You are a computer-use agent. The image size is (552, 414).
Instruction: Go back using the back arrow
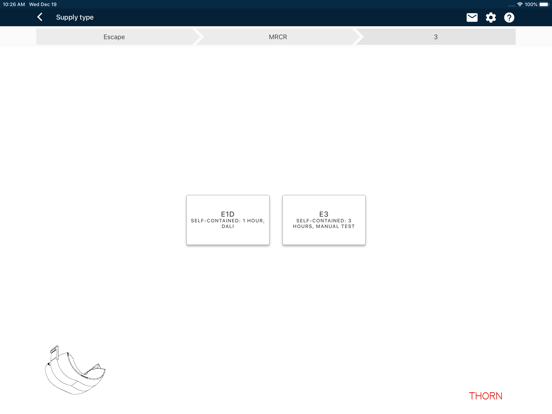tap(40, 17)
